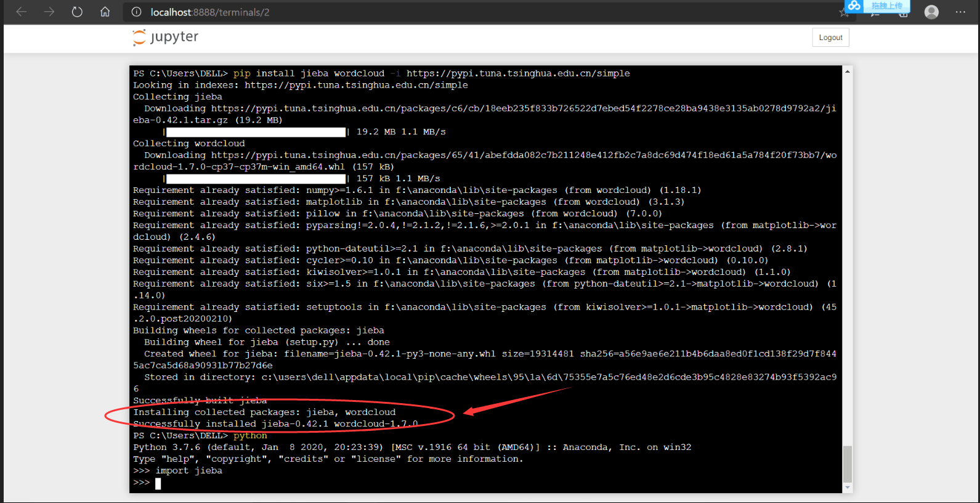
Task: Click the 'Collecting jieba' line
Action: (177, 97)
